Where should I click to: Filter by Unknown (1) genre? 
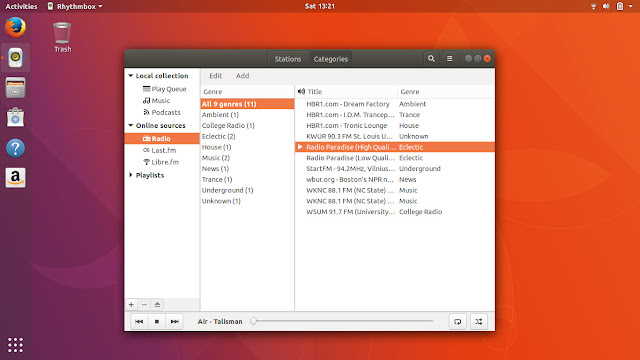[247, 201]
